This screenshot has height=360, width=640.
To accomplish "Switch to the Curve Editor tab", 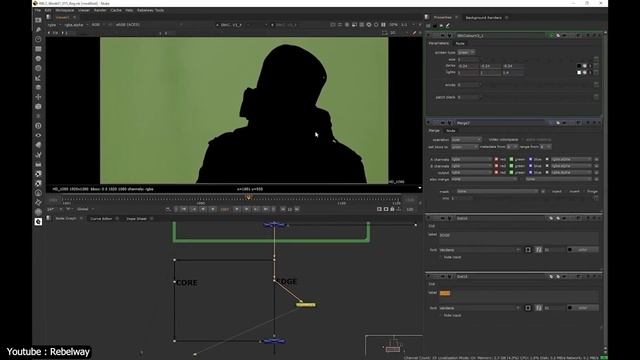I will point(101,219).
